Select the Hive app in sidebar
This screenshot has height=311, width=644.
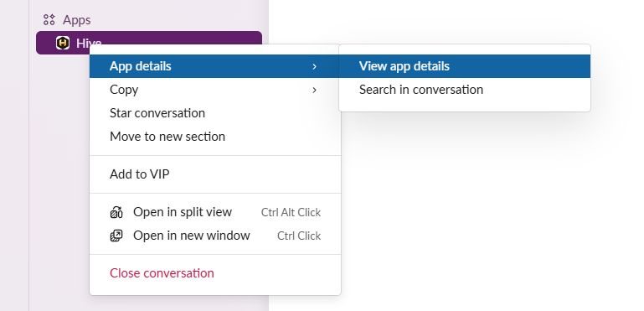click(x=149, y=43)
